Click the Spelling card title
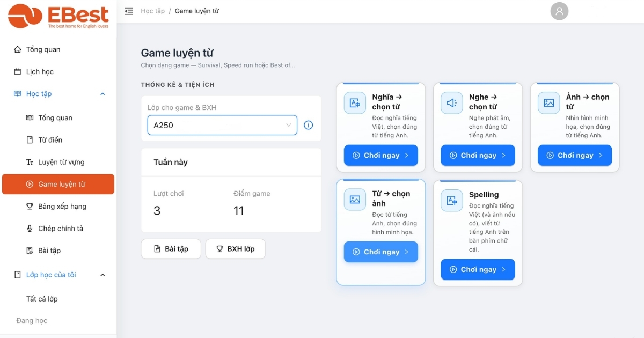Viewport: 644px width, 338px height. click(484, 195)
